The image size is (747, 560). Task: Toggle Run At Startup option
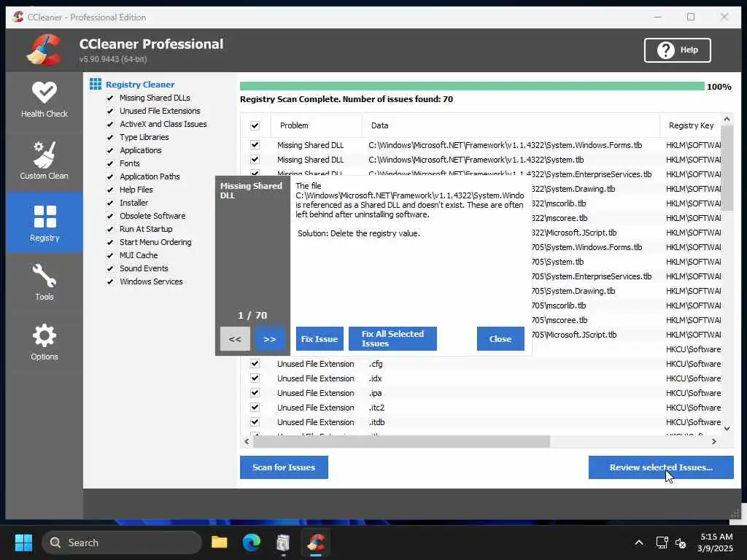point(110,229)
